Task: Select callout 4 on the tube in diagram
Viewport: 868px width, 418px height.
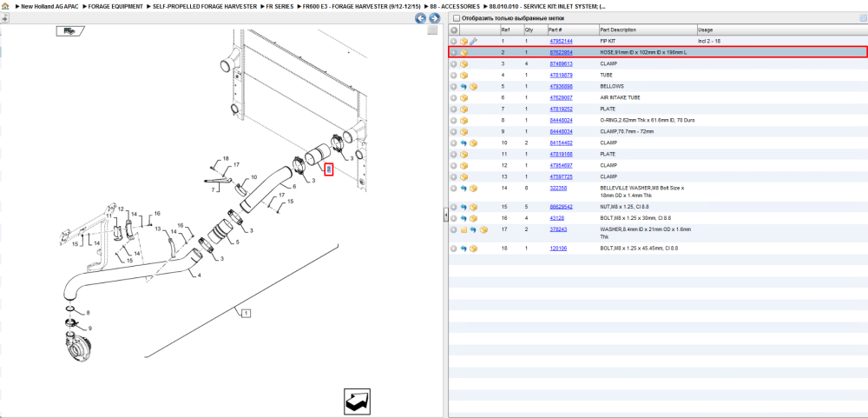Action: click(199, 275)
